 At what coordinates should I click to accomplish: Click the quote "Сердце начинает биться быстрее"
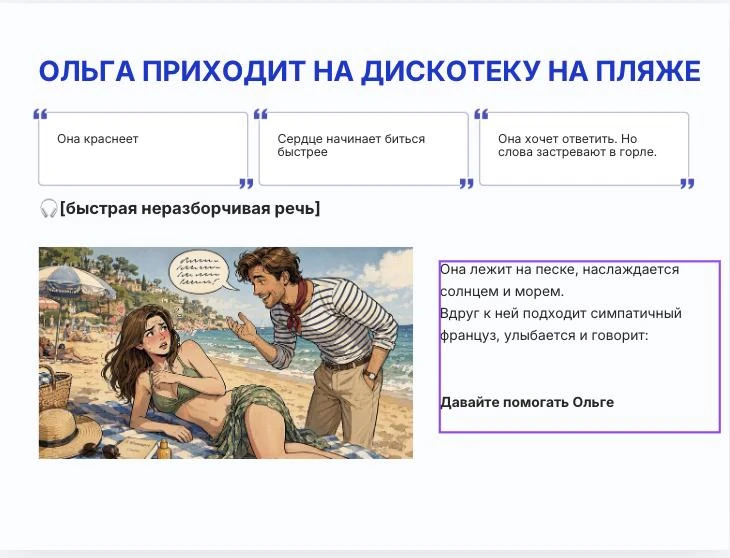coord(363,149)
